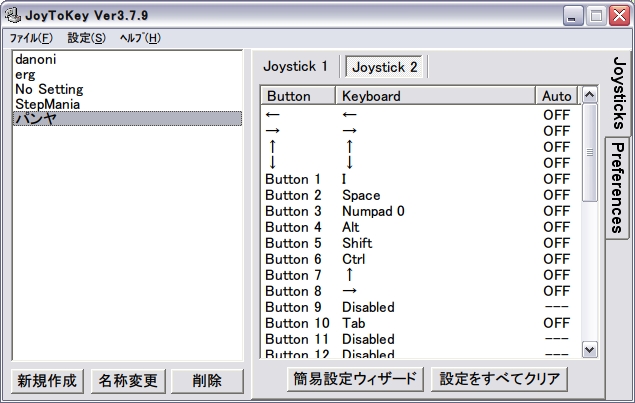Switch to the Joystick 1 tab
The height and width of the screenshot is (403, 635).
295,66
